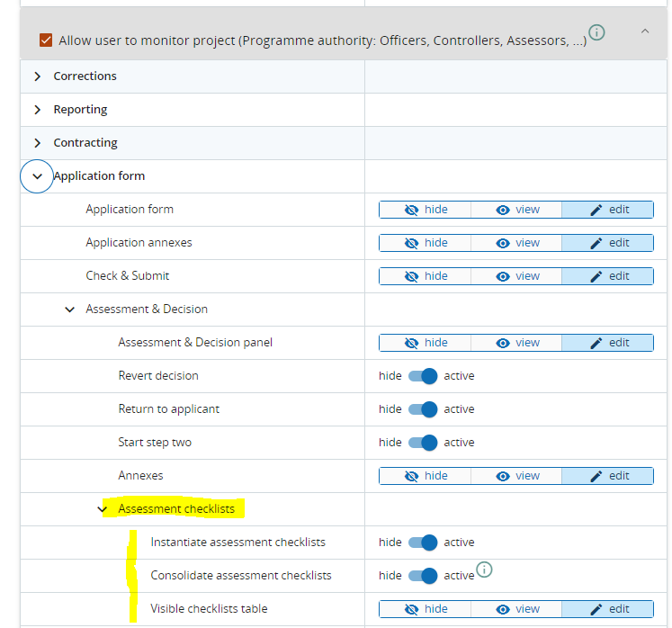Viewport: 672px width, 628px height.
Task: Click the Assessment checklists label
Action: [x=176, y=509]
